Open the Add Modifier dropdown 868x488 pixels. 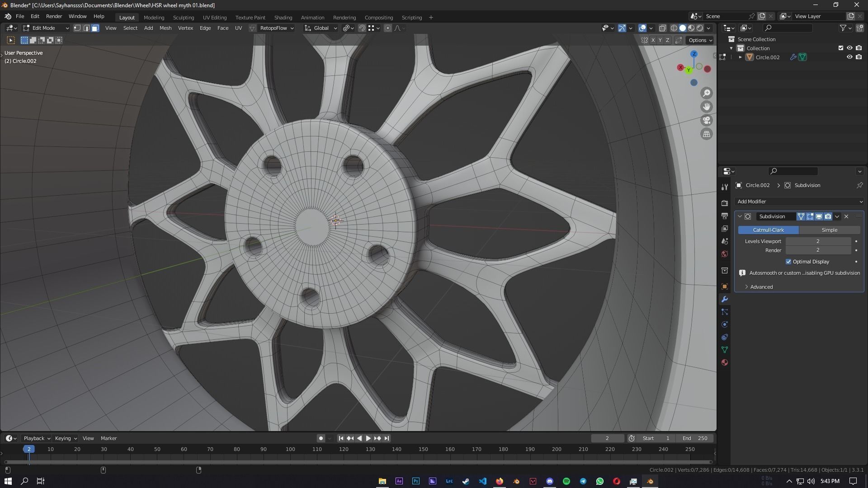pyautogui.click(x=799, y=202)
